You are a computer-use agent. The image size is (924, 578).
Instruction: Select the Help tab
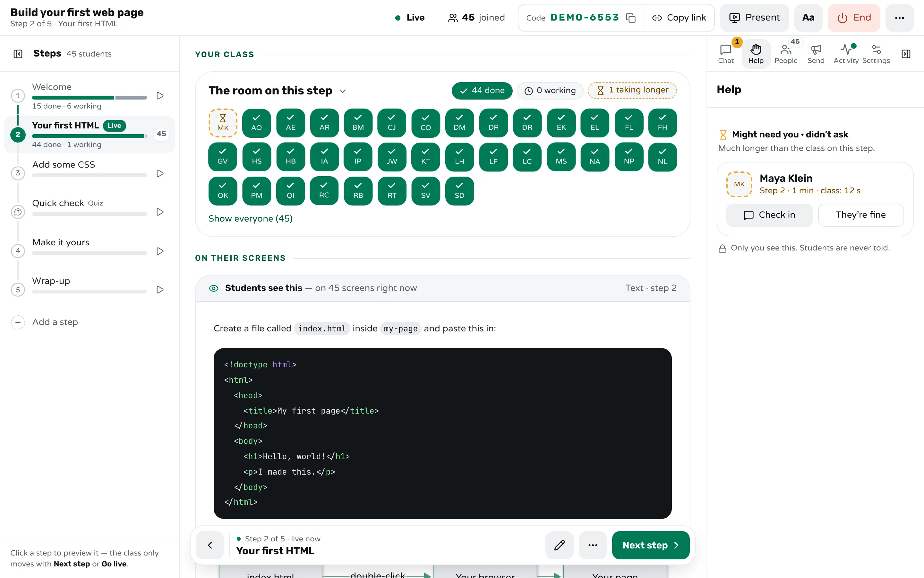coord(756,54)
